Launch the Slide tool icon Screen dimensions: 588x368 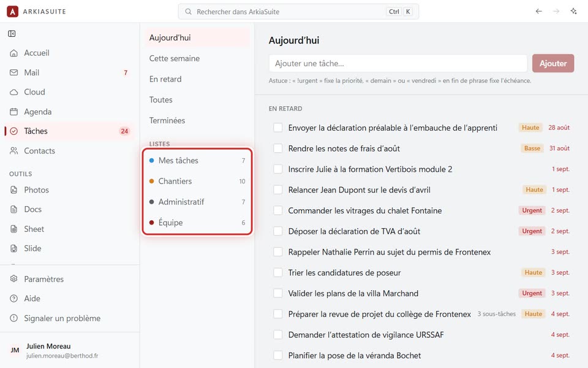(14, 248)
